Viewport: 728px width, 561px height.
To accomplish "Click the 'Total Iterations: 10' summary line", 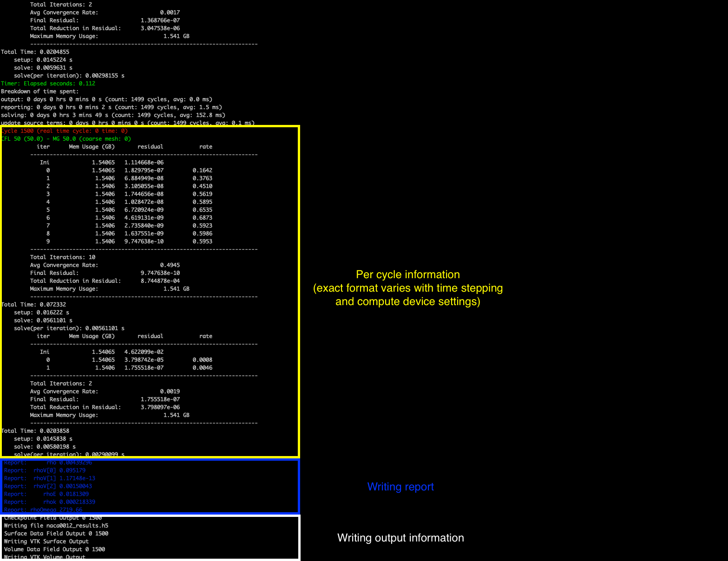I will point(63,257).
